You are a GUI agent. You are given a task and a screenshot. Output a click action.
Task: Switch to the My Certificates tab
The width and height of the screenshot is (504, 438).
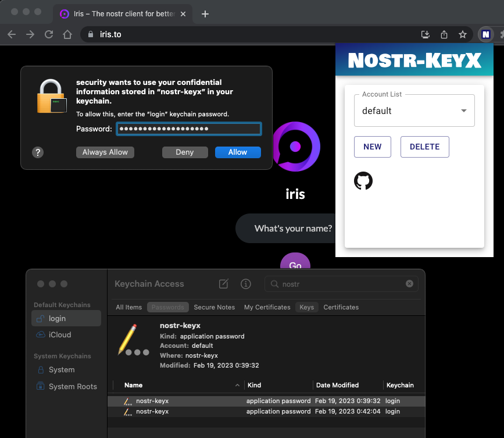point(267,307)
